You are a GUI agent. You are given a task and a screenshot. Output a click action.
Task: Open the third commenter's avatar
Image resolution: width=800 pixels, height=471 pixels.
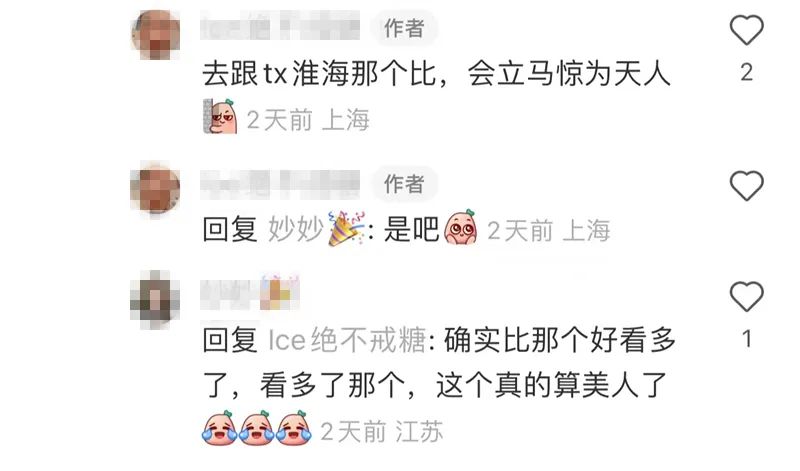tap(156, 300)
